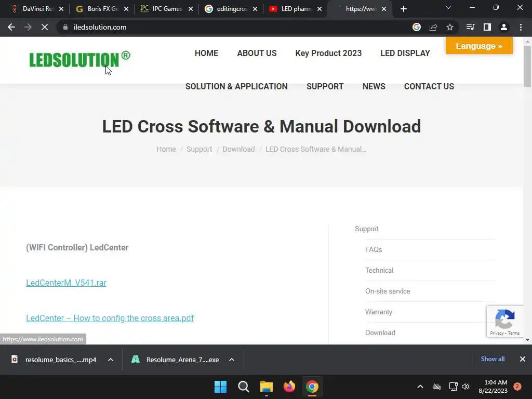This screenshot has width=532, height=399.
Task: Open the media control playlist icon
Action: (470, 27)
